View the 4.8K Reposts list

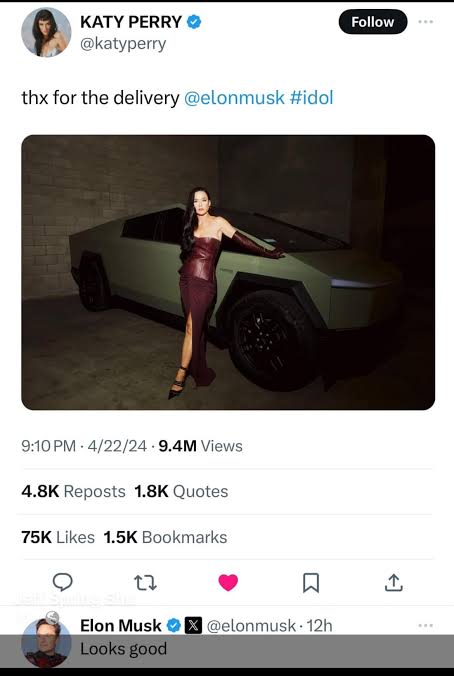click(x=73, y=491)
